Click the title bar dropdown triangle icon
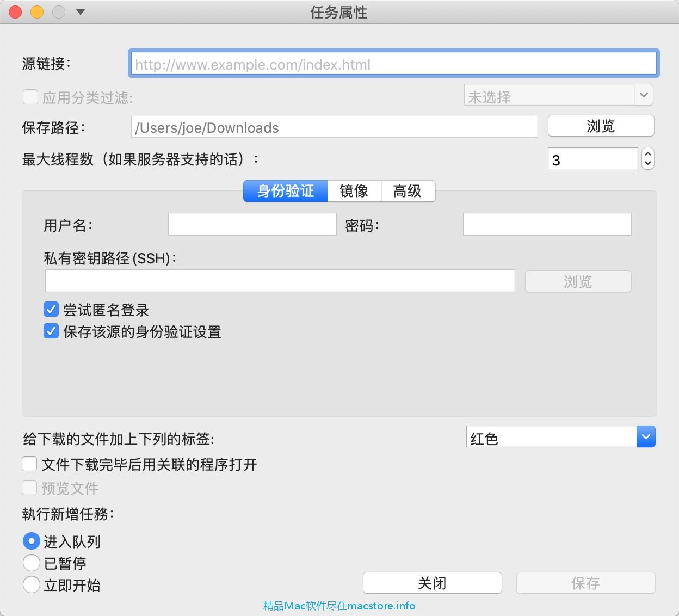 pos(81,11)
